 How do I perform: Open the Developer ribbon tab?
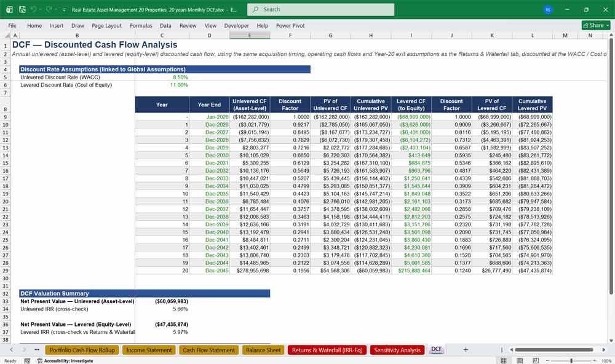(x=237, y=25)
